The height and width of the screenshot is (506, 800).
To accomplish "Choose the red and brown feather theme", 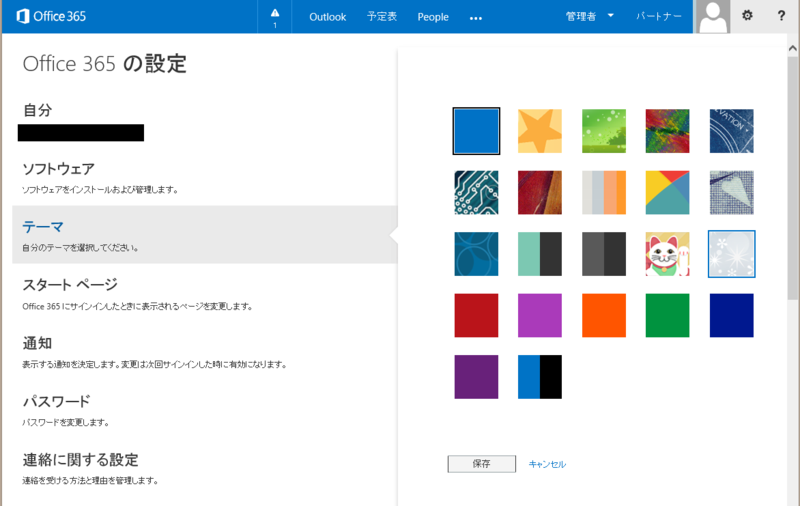I will click(540, 192).
